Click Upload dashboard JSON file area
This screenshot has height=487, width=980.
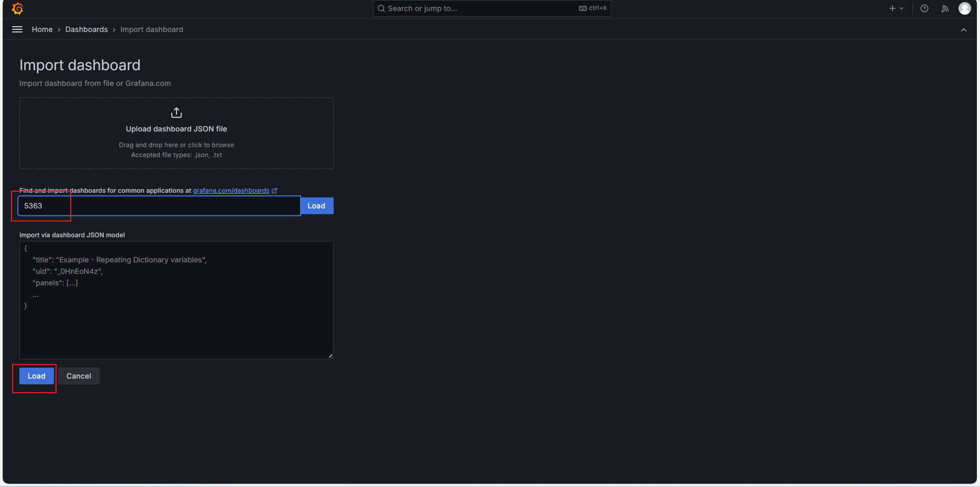tap(177, 133)
